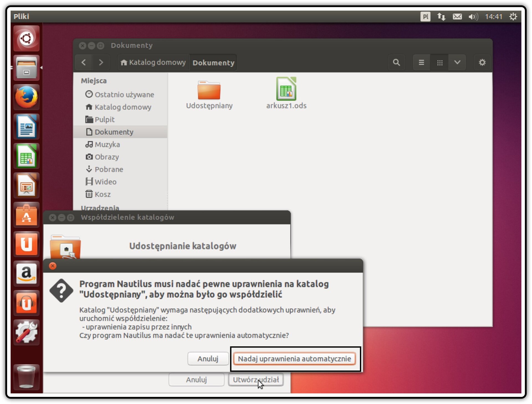Click Katalog domowy in the path bar

(x=153, y=63)
